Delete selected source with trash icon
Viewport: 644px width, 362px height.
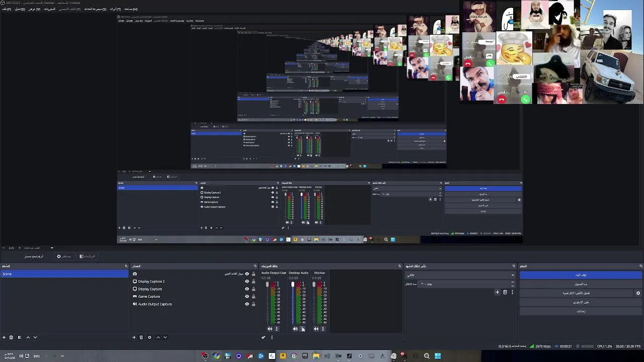pos(141,337)
